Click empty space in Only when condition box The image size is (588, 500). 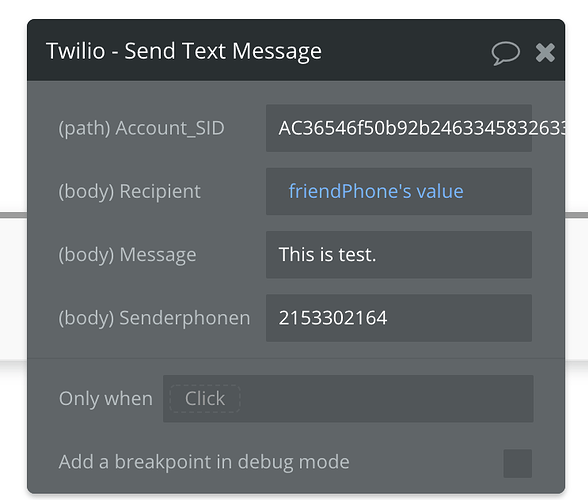(x=386, y=398)
